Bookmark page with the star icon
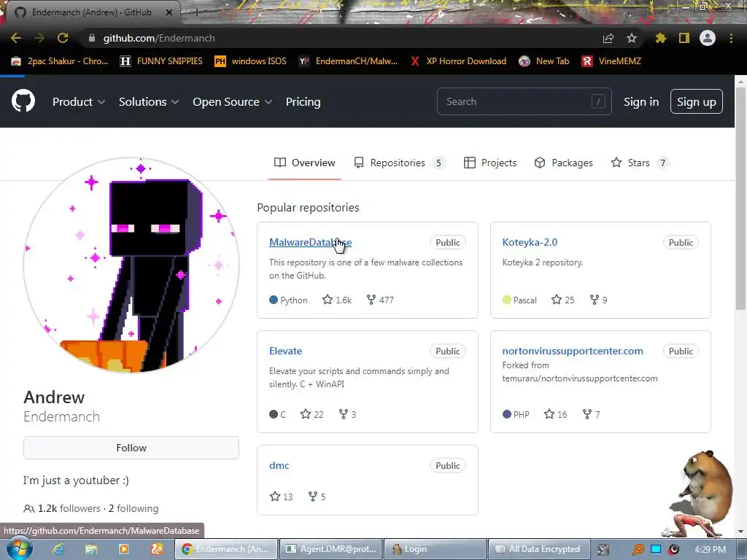Screen dimensions: 747x560 (632, 38)
